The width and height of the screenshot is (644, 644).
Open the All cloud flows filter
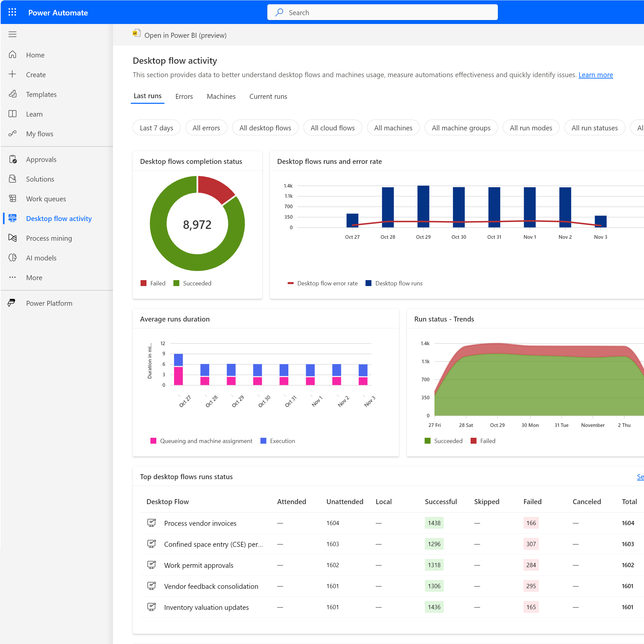pos(332,128)
